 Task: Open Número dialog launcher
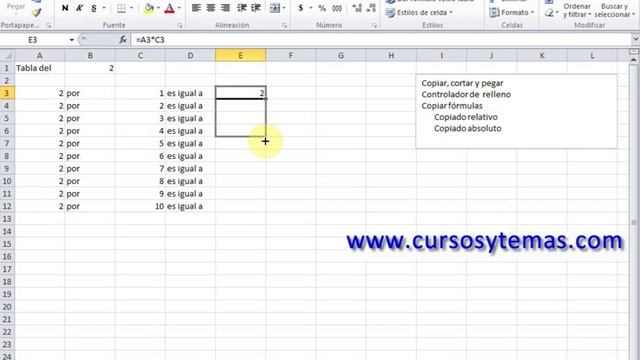(374, 25)
